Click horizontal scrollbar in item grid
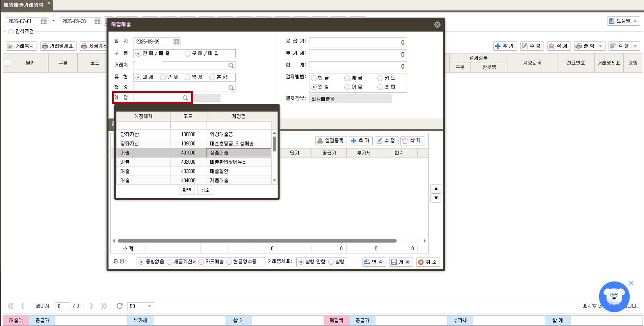The image size is (644, 326). 257,241
